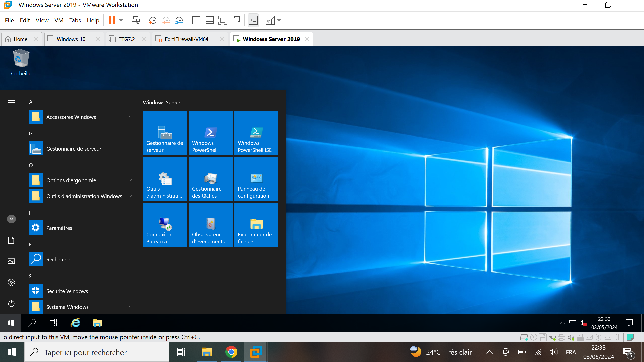
Task: Launch the Windows PowerShell tile
Action: 211,133
